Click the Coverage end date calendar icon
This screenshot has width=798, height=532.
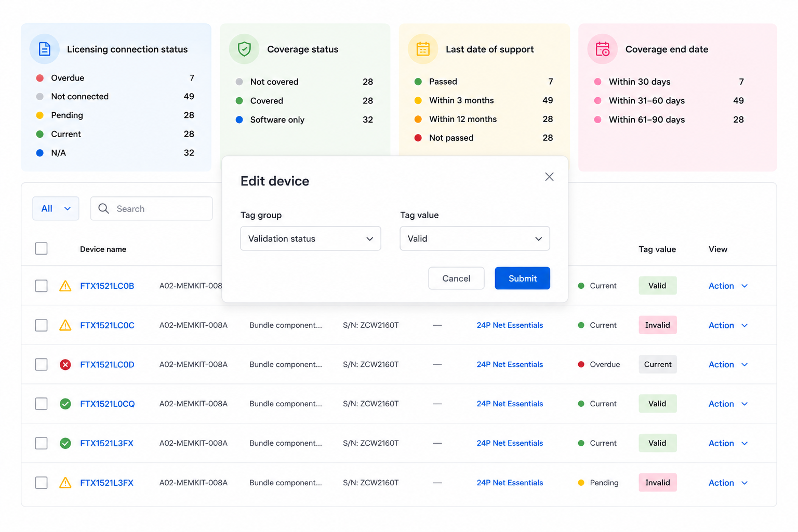602,49
